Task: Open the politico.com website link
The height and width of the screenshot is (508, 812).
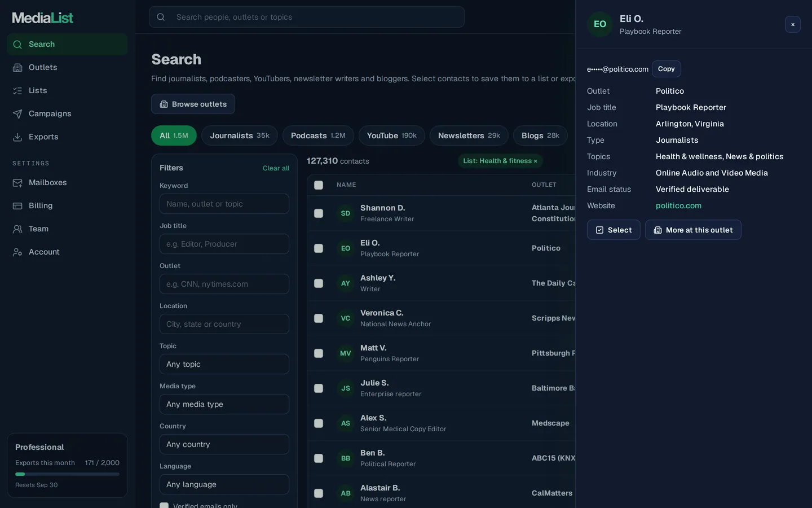Action: point(678,205)
